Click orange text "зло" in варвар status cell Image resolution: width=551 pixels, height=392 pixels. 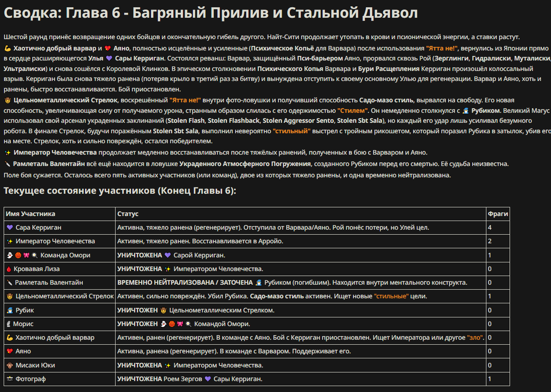tap(475, 337)
